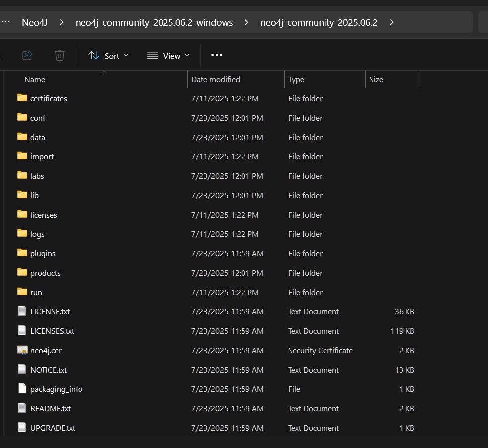Viewport: 488px width, 448px height.
Task: Click the "13 KB" size of NOTICE.txt
Action: (x=405, y=370)
